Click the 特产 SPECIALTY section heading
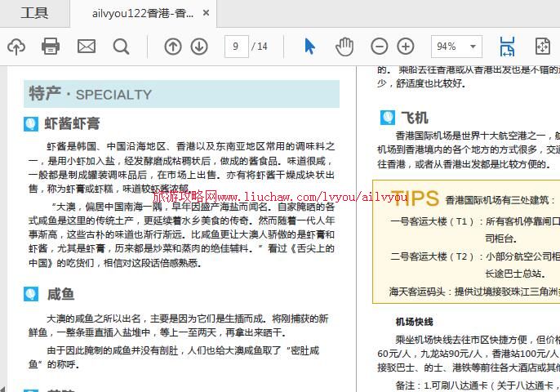 click(90, 94)
